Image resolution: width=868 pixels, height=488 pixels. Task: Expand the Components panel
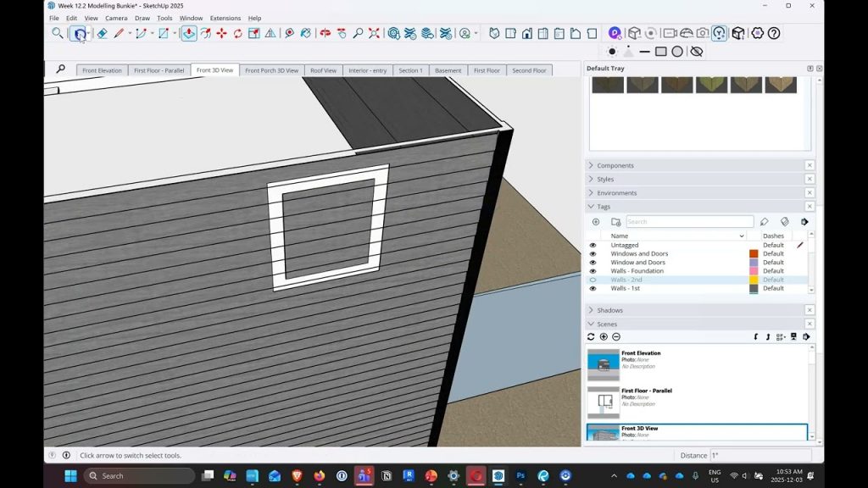point(615,165)
